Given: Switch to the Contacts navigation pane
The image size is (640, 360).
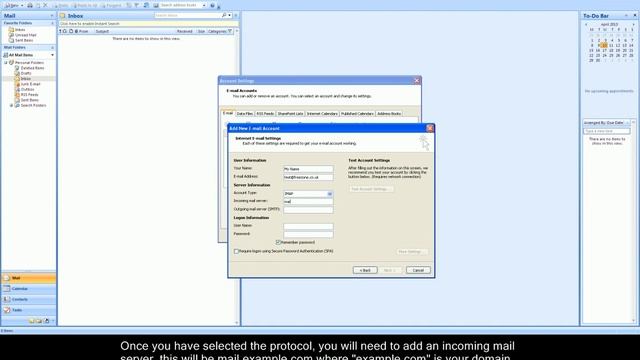Looking at the screenshot, I should pyautogui.click(x=29, y=299).
